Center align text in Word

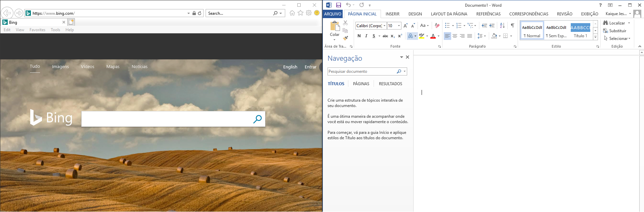tap(455, 36)
